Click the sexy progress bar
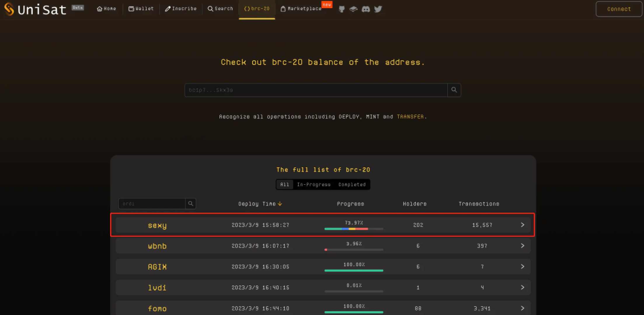The width and height of the screenshot is (644, 315). [x=353, y=229]
